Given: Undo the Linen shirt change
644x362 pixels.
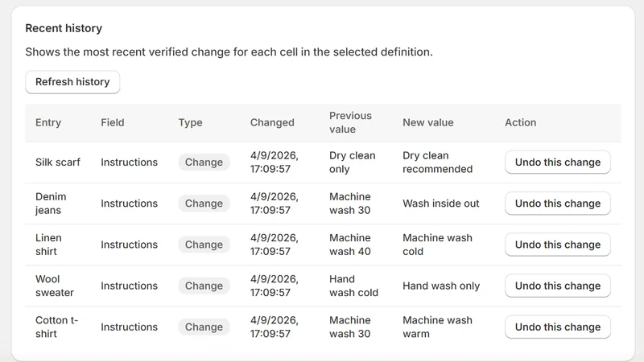Looking at the screenshot, I should coord(558,245).
